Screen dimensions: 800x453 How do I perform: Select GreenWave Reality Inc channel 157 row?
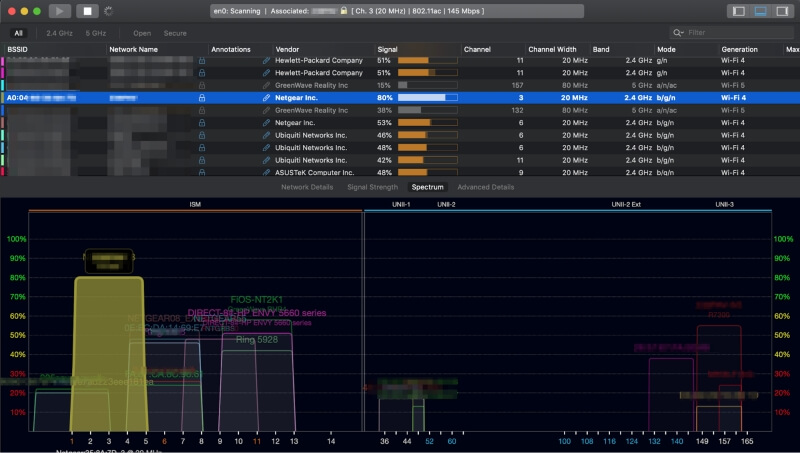[x=400, y=85]
